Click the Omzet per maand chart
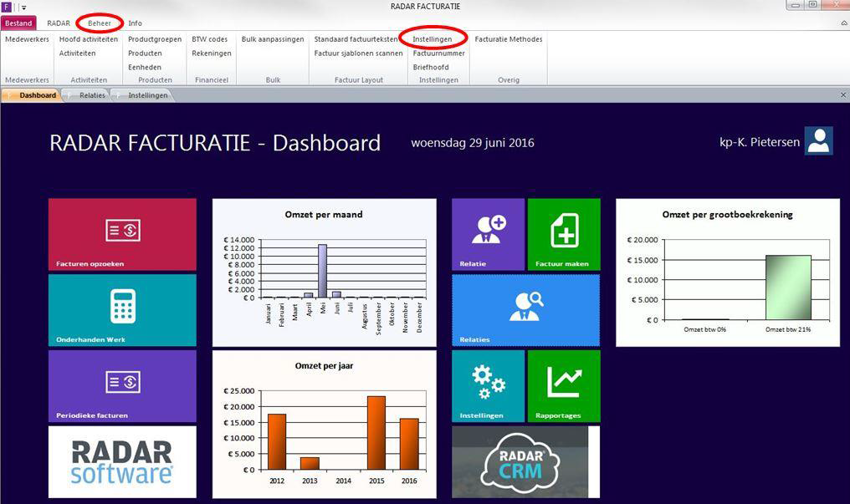Viewport: 850px width, 504px height. point(324,272)
